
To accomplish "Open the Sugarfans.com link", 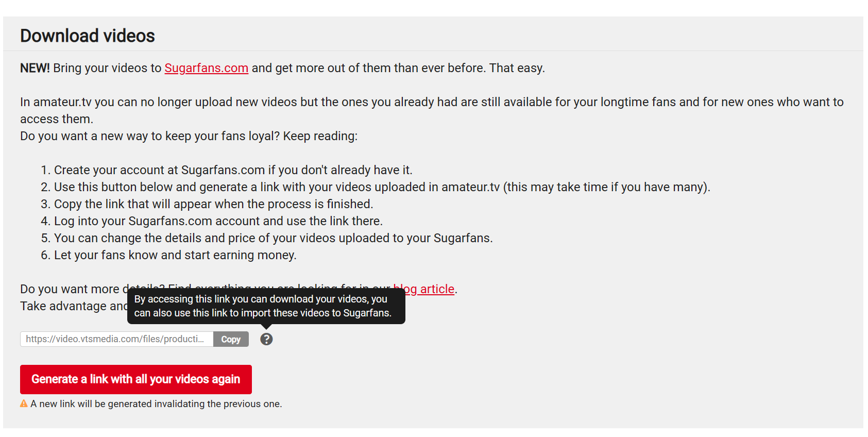I will [206, 68].
